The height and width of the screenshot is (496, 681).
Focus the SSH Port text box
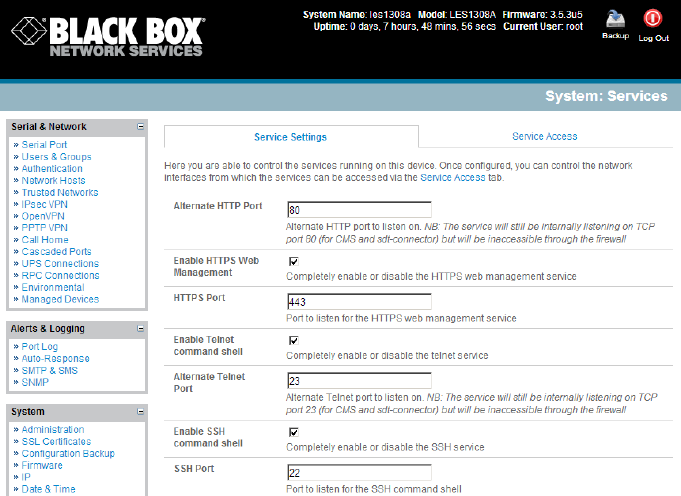pyautogui.click(x=358, y=473)
